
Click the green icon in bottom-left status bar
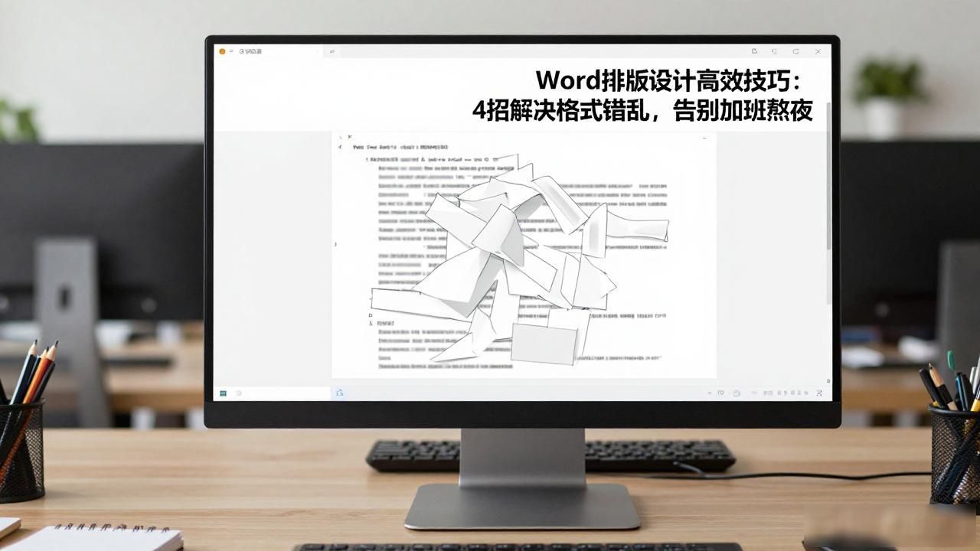(x=223, y=393)
